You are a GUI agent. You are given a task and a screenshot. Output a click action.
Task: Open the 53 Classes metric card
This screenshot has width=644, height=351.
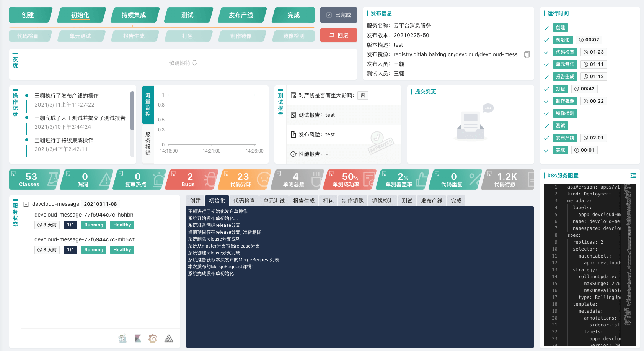[x=34, y=180]
